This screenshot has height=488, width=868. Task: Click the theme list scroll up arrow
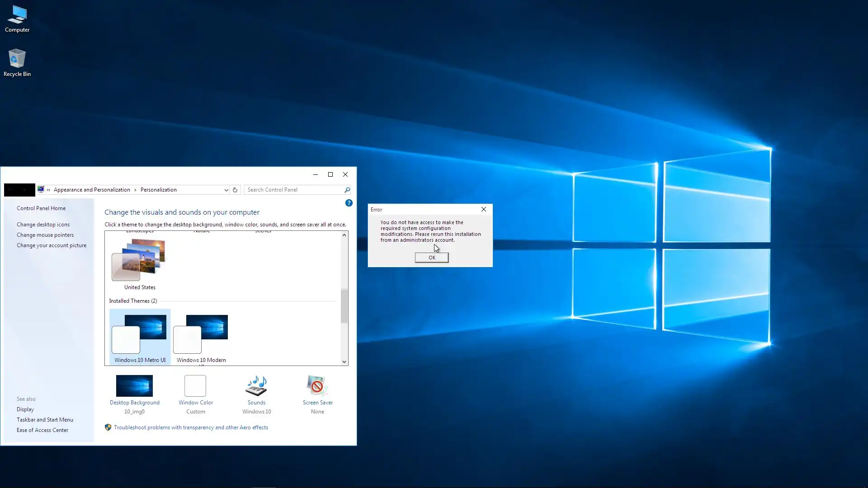click(344, 235)
